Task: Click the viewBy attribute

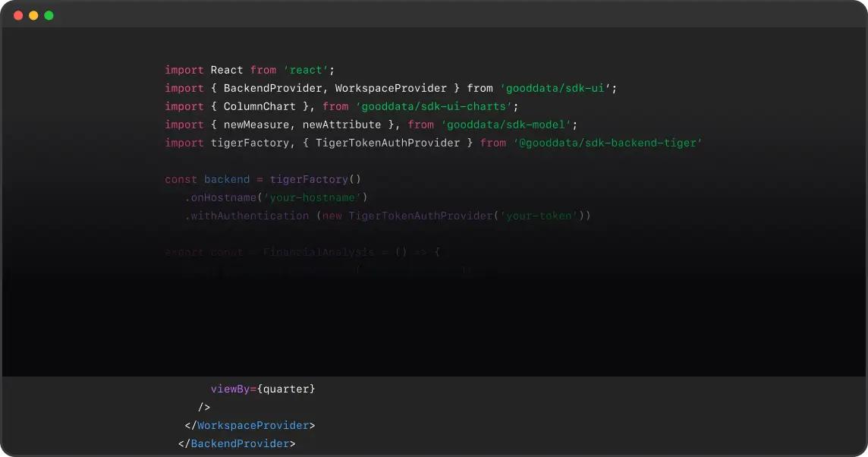Action: [230, 389]
